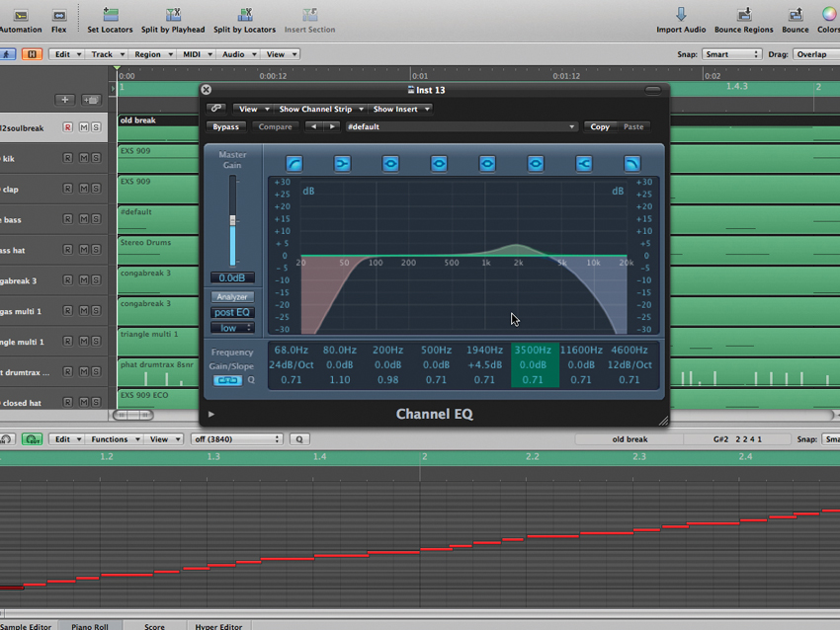Toggle the low shelf band icon
840x630 pixels.
tap(342, 164)
